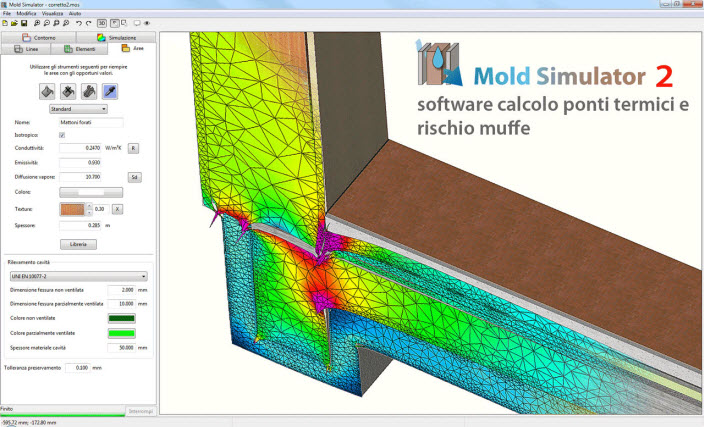Click the Mold Simulator 2 logo icon
Image resolution: width=704 pixels, height=427 pixels.
tap(439, 62)
